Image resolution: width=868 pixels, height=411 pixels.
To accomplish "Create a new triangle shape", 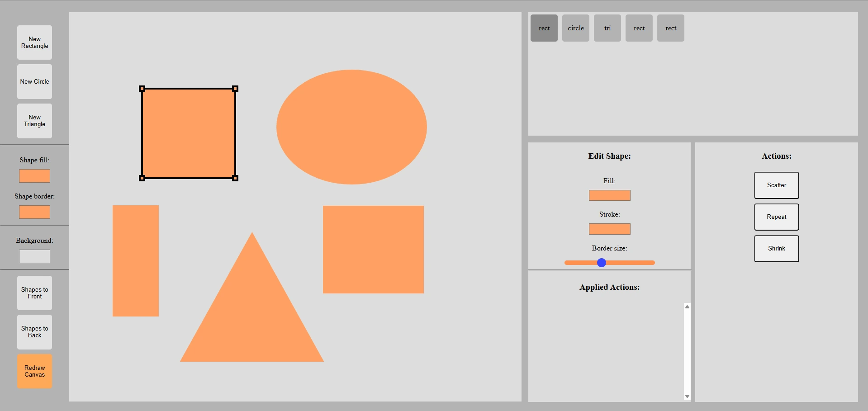I will (x=34, y=121).
